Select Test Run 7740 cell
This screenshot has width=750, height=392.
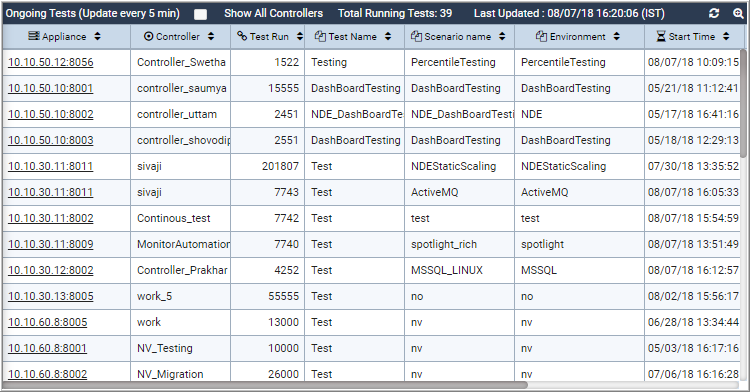point(267,244)
